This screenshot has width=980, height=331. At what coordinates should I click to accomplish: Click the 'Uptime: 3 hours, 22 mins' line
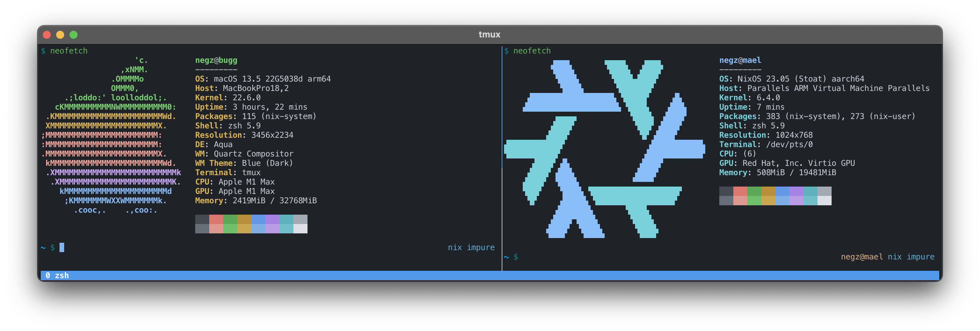click(251, 107)
